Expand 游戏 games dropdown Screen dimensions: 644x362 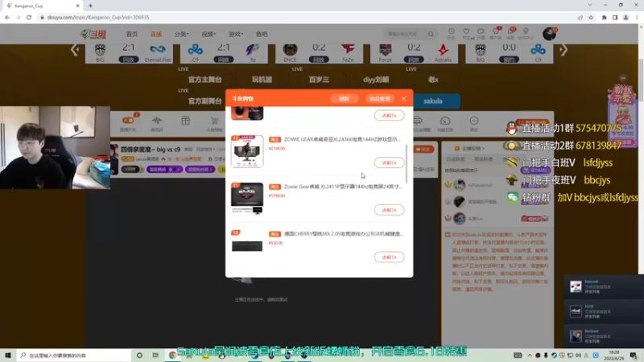[x=236, y=34]
